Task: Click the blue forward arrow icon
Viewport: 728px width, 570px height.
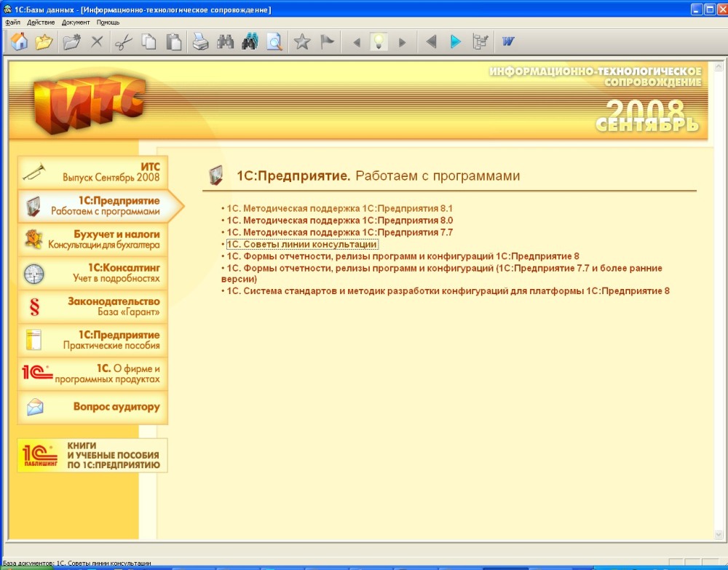Action: pyautogui.click(x=456, y=42)
